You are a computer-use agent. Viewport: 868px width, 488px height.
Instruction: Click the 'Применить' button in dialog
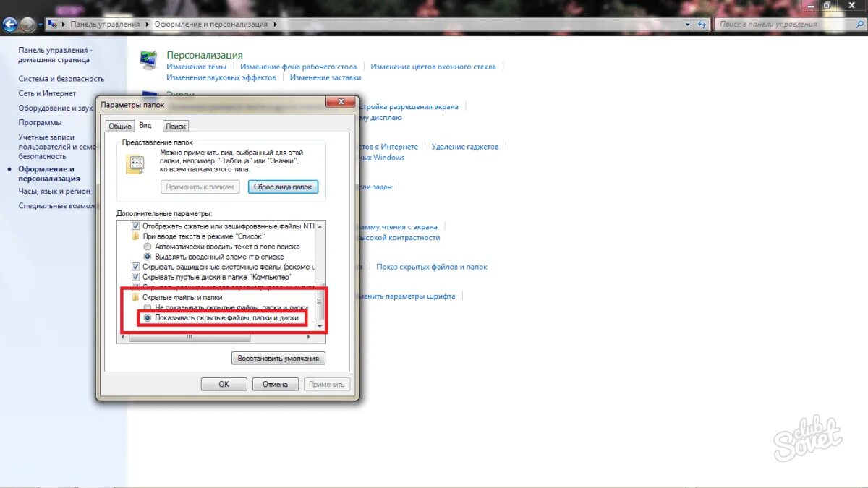click(x=327, y=385)
